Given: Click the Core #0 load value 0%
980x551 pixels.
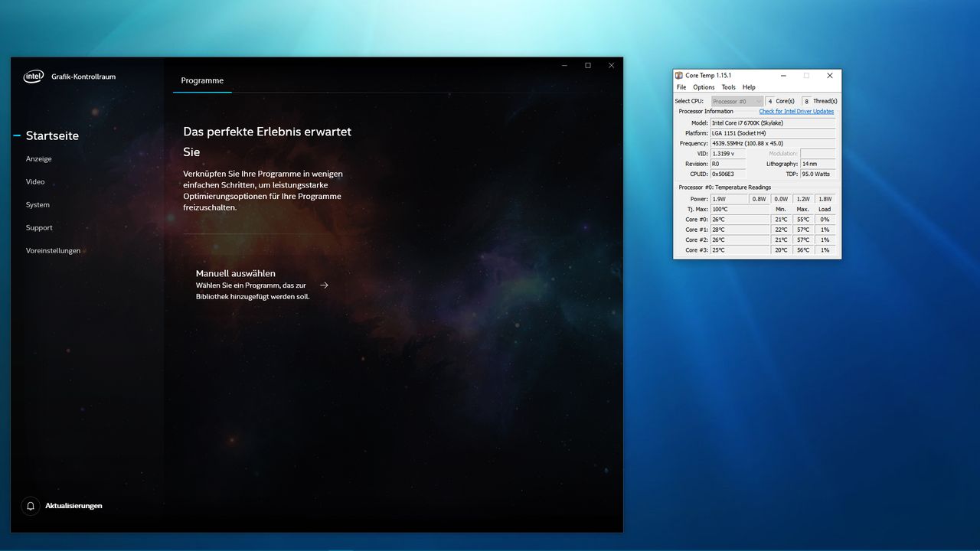Looking at the screenshot, I should [x=825, y=220].
